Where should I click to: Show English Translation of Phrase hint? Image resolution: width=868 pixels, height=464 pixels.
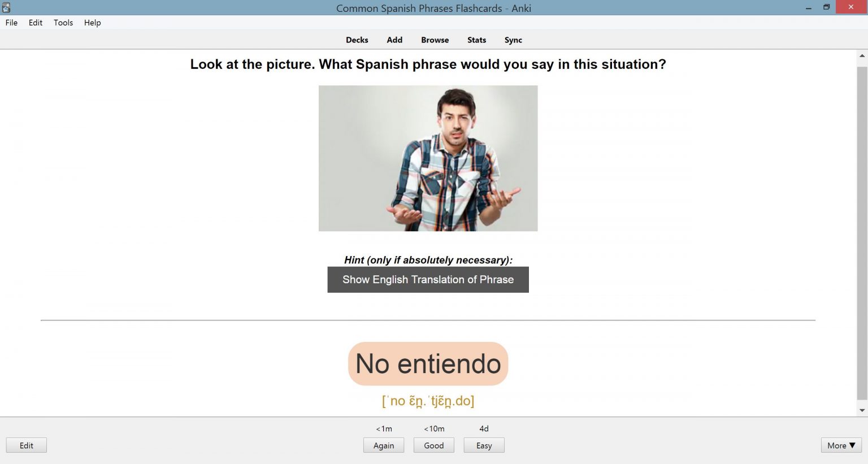428,280
